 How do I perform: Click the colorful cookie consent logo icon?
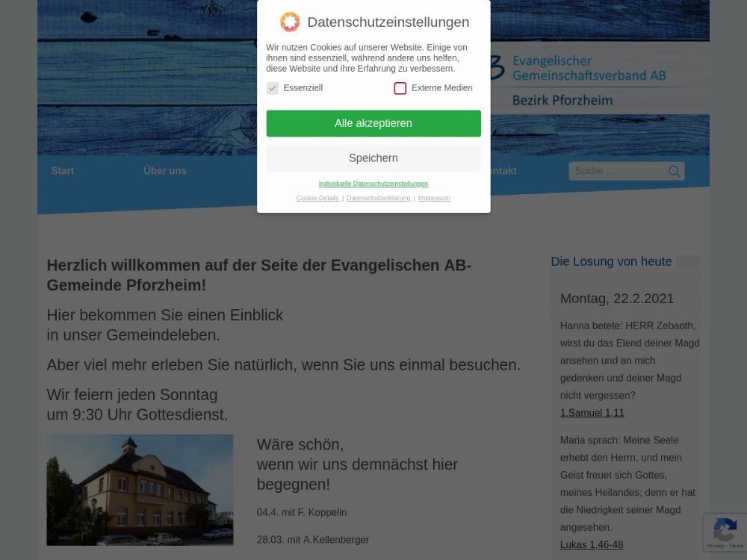pyautogui.click(x=290, y=22)
